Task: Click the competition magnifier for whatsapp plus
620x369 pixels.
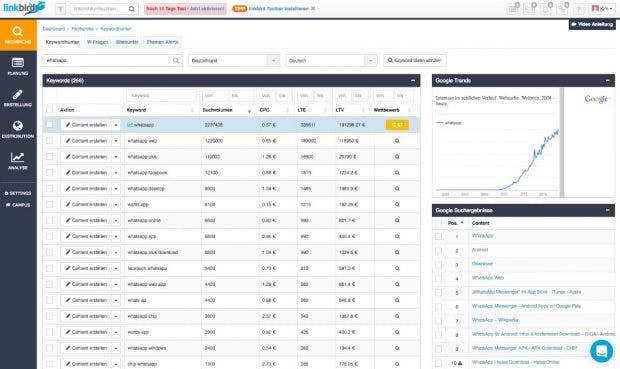Action: 397,157
